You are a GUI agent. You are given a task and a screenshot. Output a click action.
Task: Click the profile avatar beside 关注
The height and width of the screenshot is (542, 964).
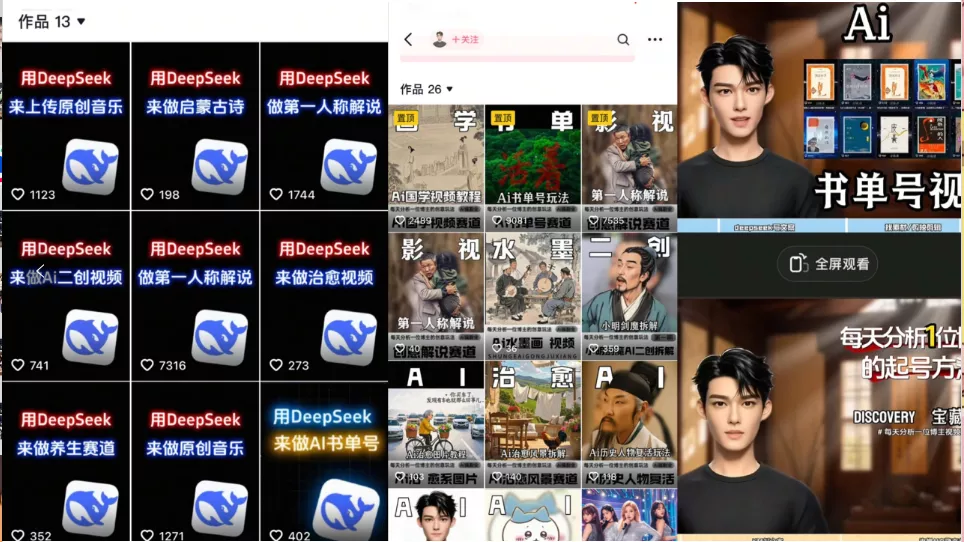pyautogui.click(x=439, y=40)
